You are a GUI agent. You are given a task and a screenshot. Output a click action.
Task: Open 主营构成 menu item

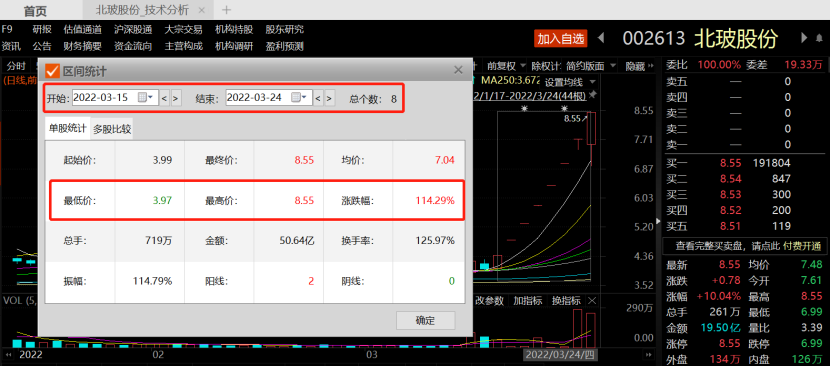[184, 46]
